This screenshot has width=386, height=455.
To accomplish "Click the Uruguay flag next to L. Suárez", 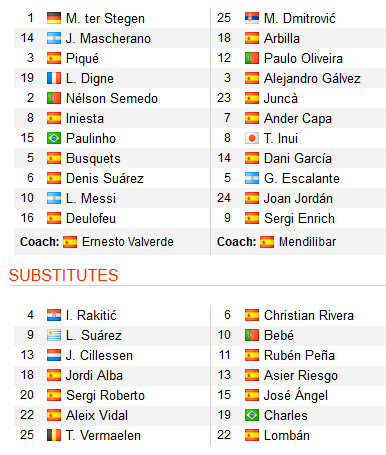I will (x=54, y=335).
